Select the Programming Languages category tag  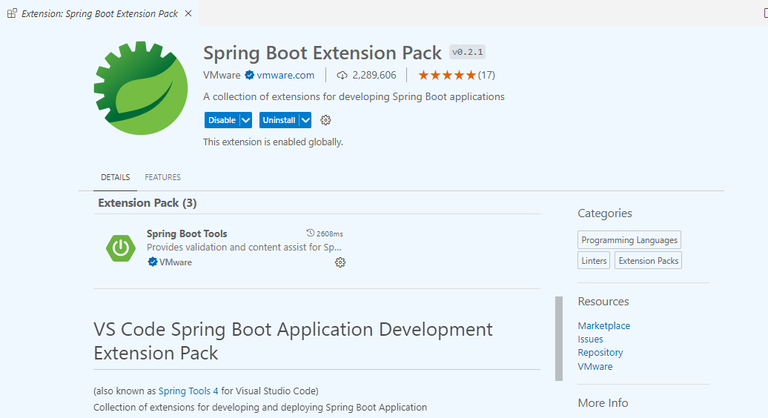coord(630,240)
